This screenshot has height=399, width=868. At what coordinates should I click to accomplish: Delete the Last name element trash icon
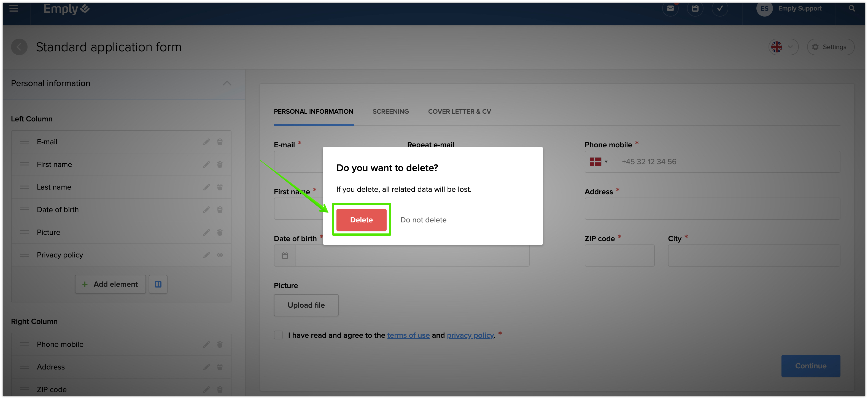(x=220, y=187)
